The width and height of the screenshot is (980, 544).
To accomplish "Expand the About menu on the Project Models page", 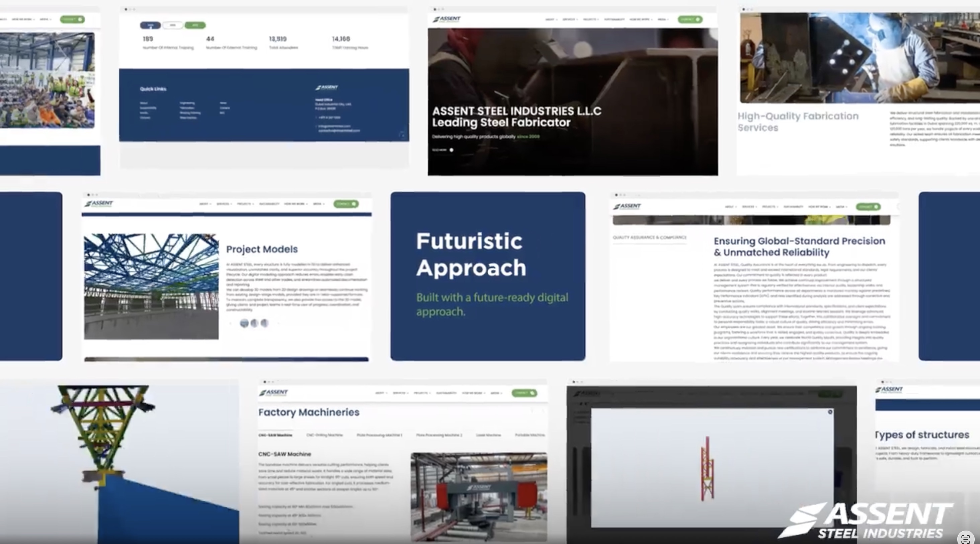I will click(205, 204).
